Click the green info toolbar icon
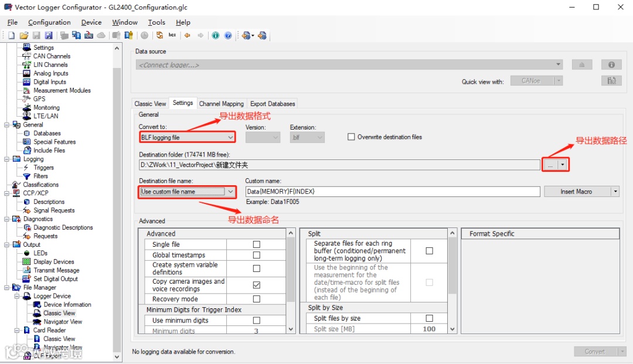The height and width of the screenshot is (364, 633). point(216,36)
